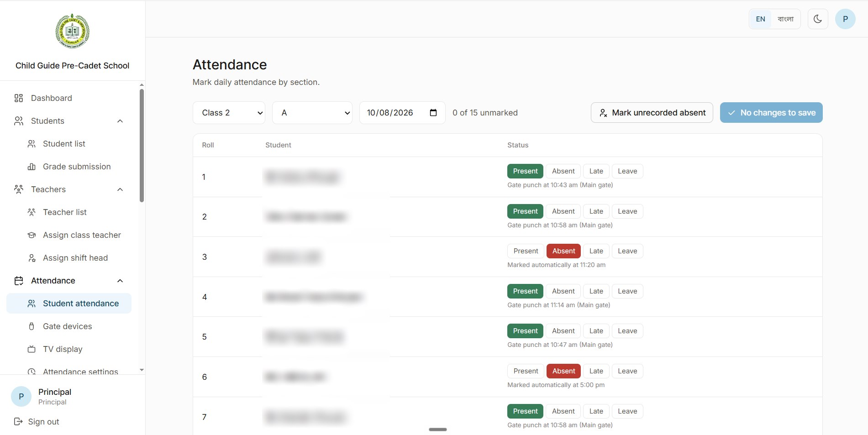Collapse the Teachers menu chevron

click(x=120, y=189)
